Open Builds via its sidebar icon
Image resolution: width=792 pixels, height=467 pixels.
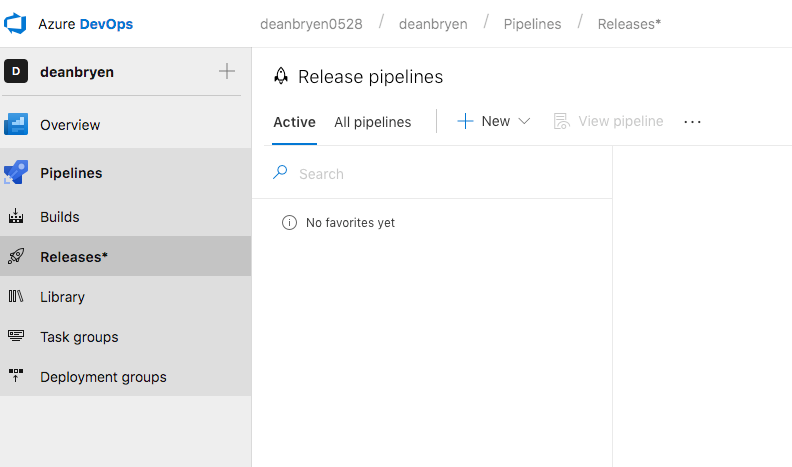pos(16,217)
